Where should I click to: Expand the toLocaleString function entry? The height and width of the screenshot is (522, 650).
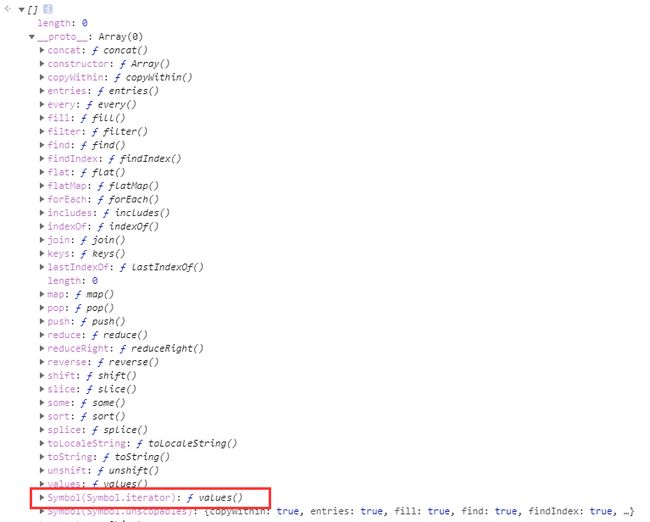tap(42, 443)
